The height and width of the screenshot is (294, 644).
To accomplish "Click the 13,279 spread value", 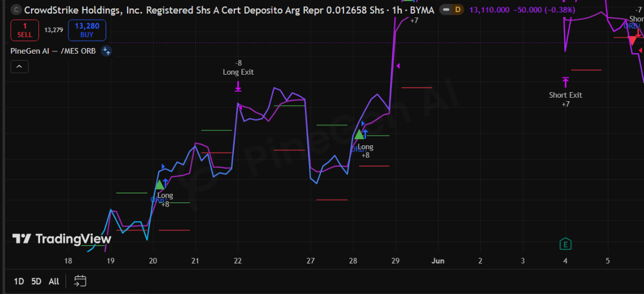I will [x=54, y=30].
